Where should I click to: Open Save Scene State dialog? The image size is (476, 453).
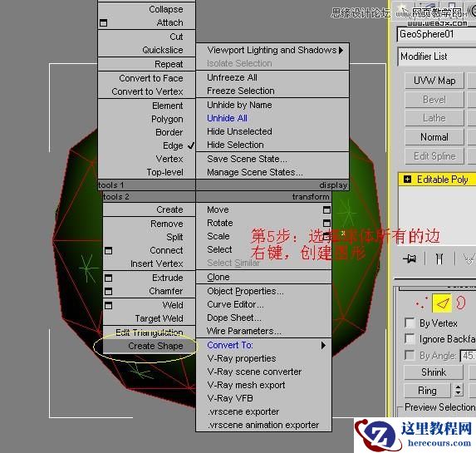click(247, 159)
